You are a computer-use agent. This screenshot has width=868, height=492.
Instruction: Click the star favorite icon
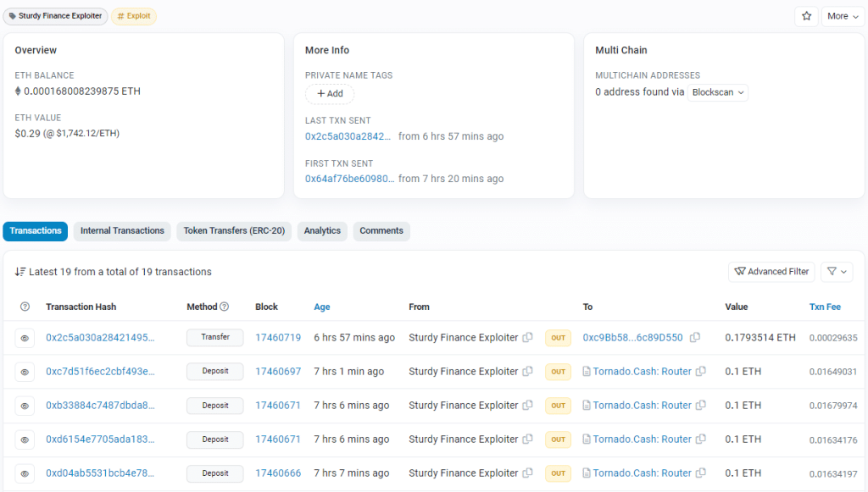click(x=806, y=16)
